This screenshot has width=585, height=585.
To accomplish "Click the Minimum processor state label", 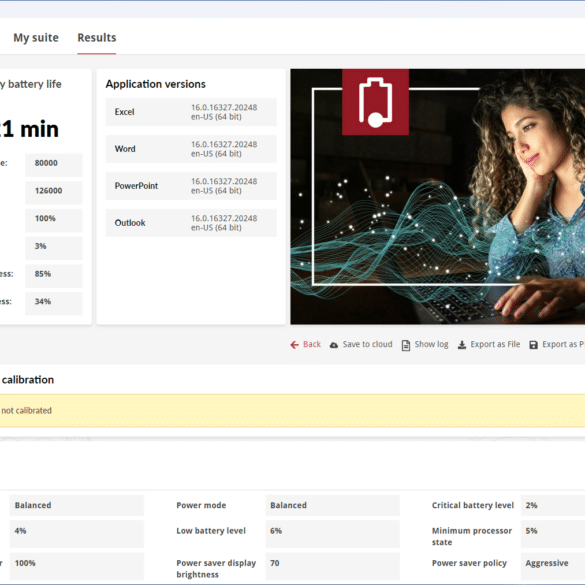I will coord(472,536).
